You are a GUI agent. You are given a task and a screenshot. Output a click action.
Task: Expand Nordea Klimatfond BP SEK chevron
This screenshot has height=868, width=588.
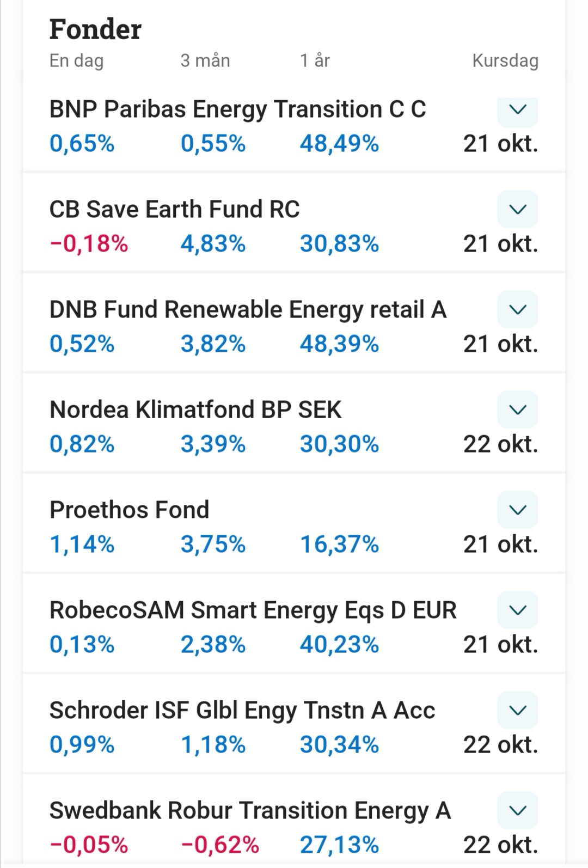point(517,409)
